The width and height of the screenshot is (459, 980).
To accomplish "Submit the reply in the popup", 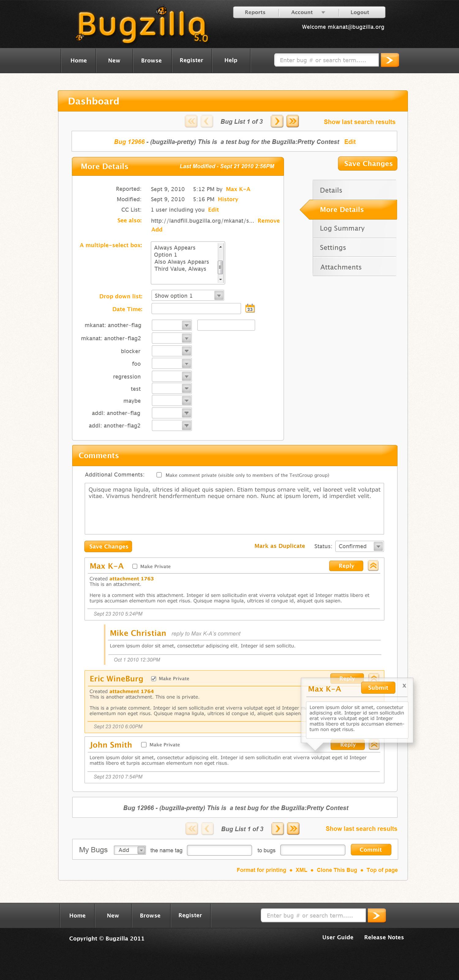I will pyautogui.click(x=378, y=688).
